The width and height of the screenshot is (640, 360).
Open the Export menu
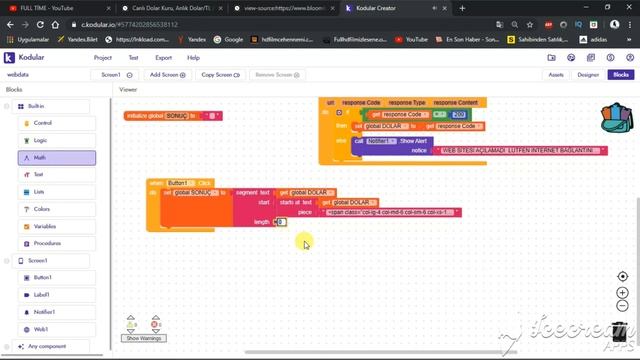click(163, 58)
